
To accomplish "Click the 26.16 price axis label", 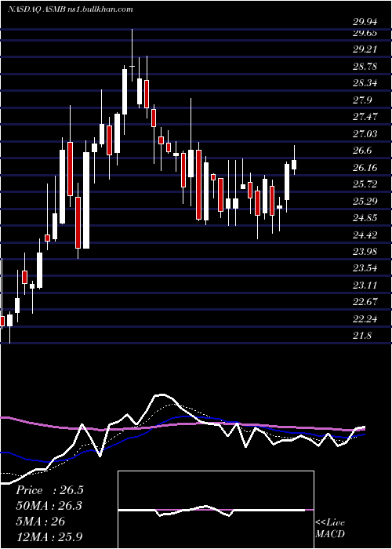I will click(x=365, y=167).
